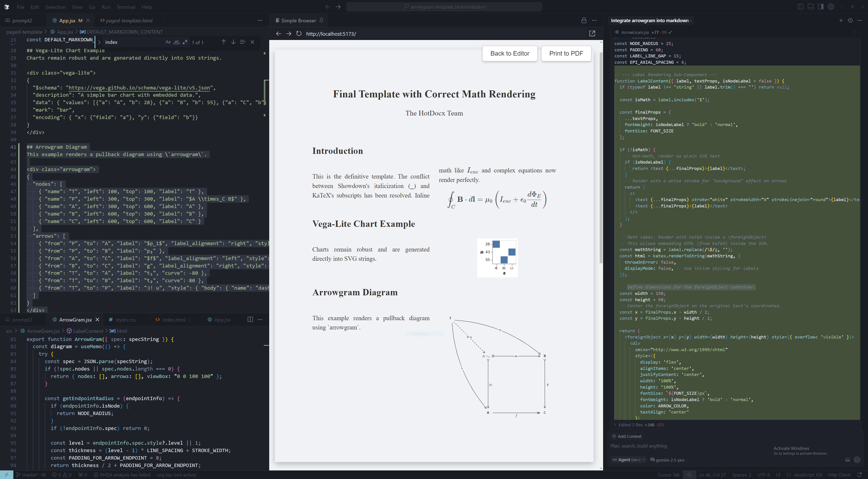Viewport: 868px width, 479px height.
Task: Click the Print to PDF button
Action: click(x=566, y=54)
